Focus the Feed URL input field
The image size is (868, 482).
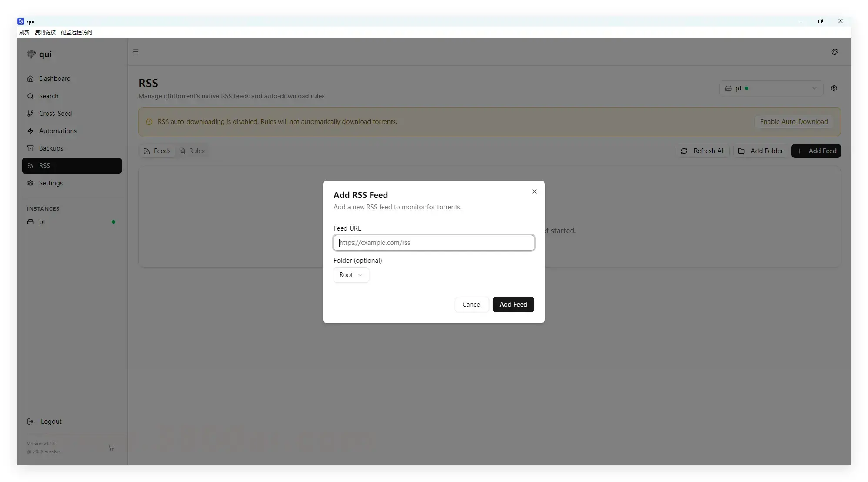[x=433, y=243]
